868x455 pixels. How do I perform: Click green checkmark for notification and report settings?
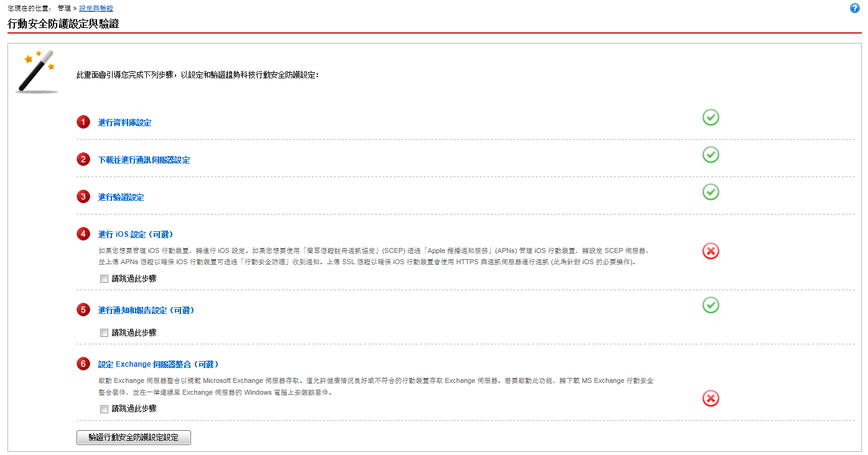tap(711, 305)
